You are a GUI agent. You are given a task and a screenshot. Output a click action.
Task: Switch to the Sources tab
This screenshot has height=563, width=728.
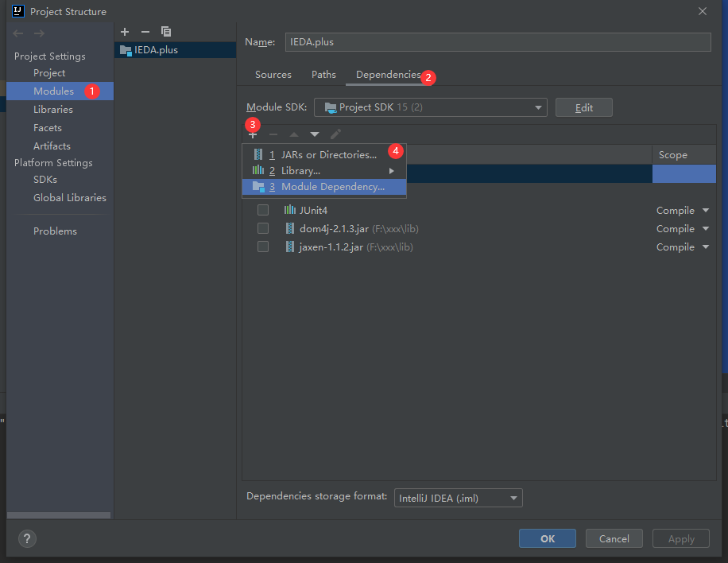click(x=273, y=74)
